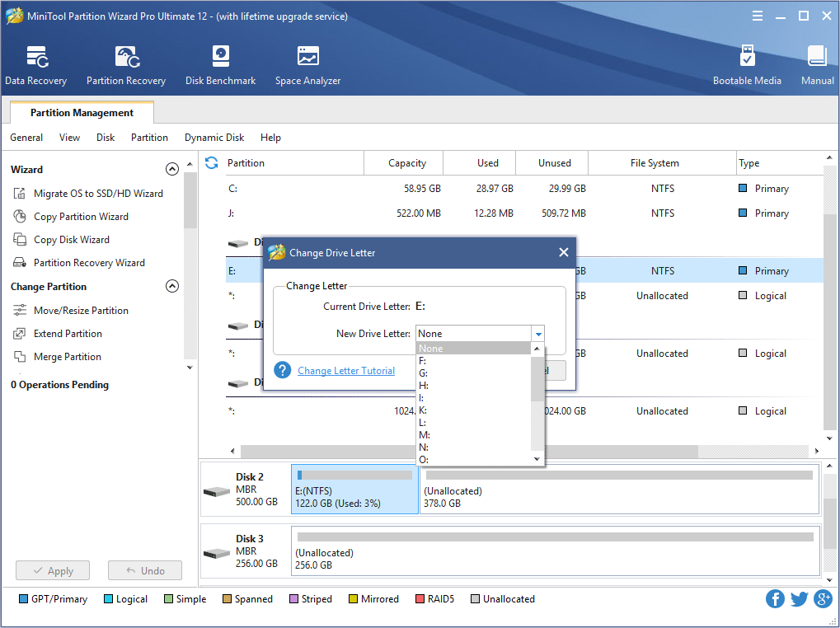Image resolution: width=840 pixels, height=628 pixels.
Task: Open Twitter share icon
Action: click(799, 598)
